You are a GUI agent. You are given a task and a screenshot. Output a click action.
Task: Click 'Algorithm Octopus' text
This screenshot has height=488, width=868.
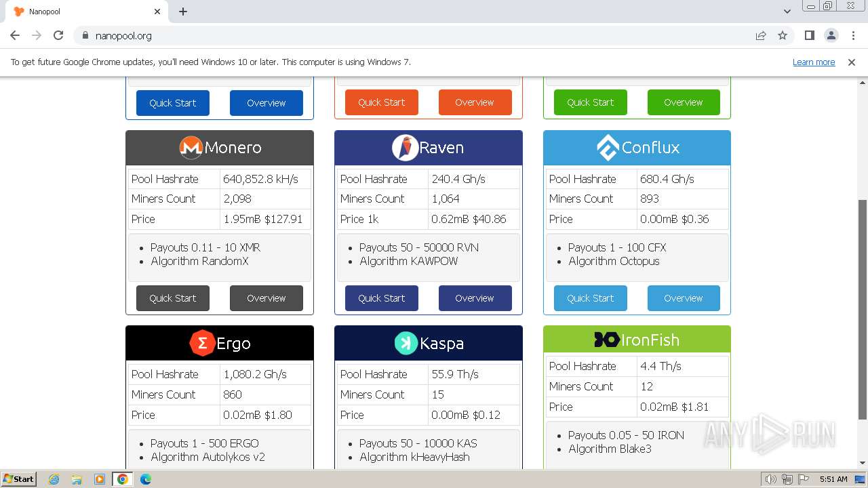(614, 261)
